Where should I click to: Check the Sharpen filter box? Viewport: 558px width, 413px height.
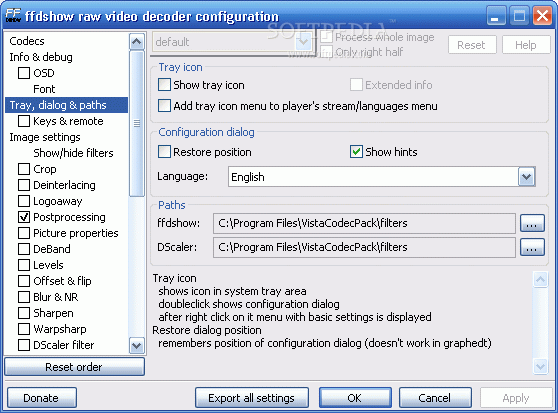point(24,313)
